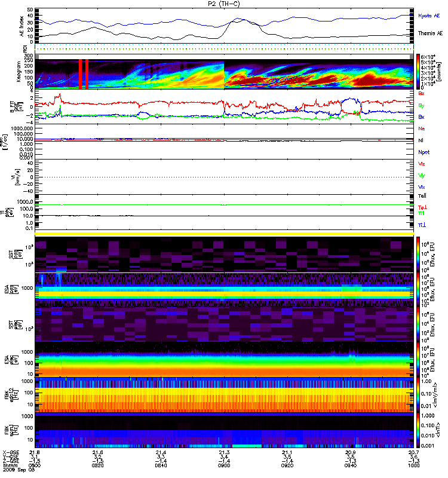Image resolution: width=448 pixels, height=478 pixels.
Task: Click the Vi km/s axis label
Action: (16, 177)
